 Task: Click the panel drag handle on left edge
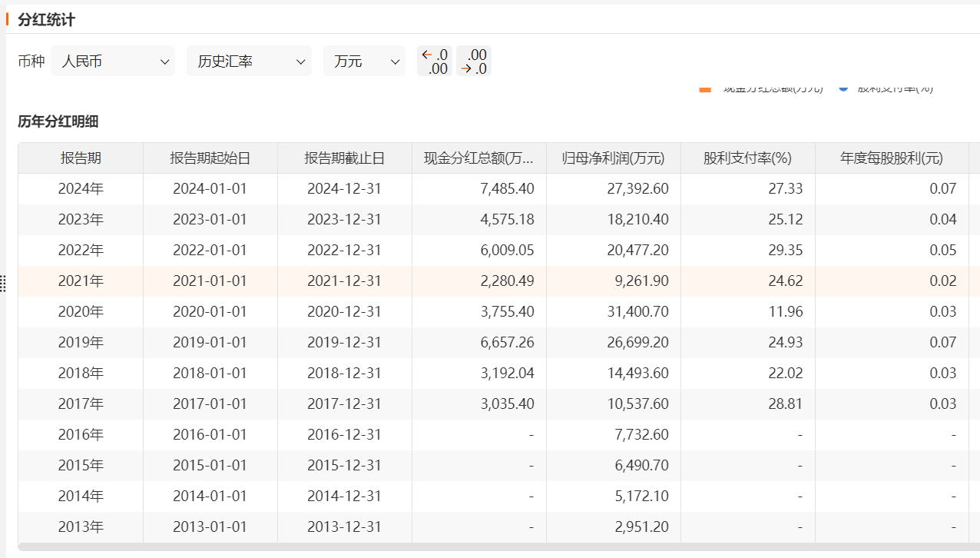[3, 283]
